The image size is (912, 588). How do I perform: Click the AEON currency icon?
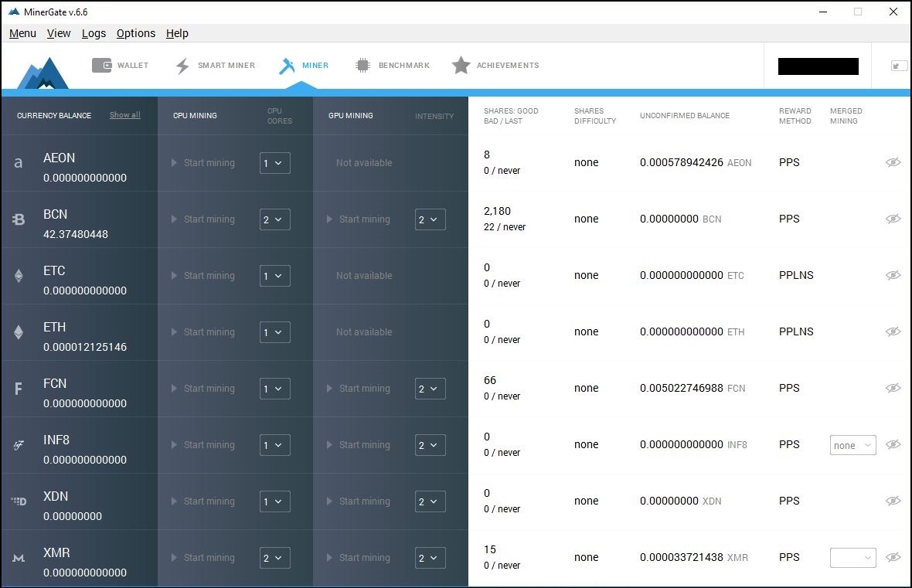[x=19, y=163]
